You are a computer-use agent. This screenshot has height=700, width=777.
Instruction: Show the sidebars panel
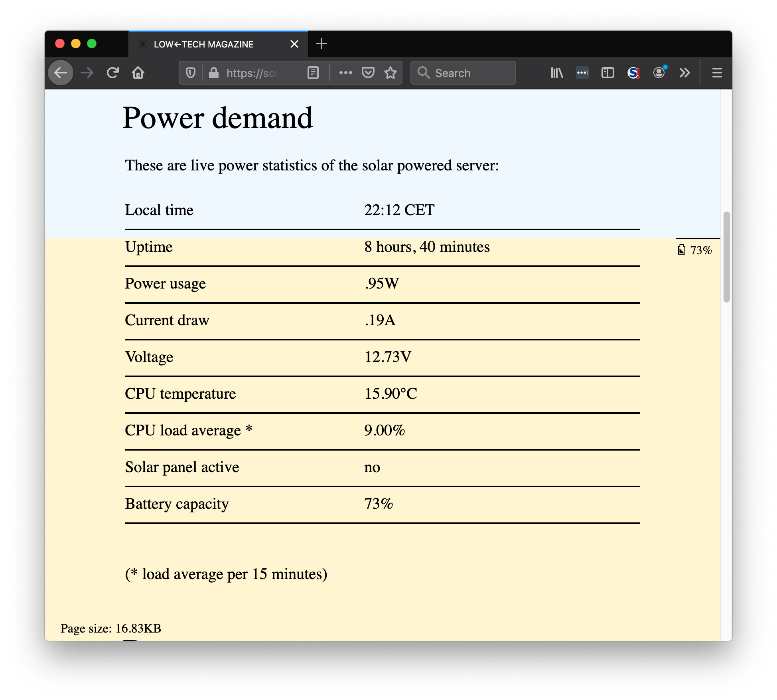pyautogui.click(x=607, y=73)
